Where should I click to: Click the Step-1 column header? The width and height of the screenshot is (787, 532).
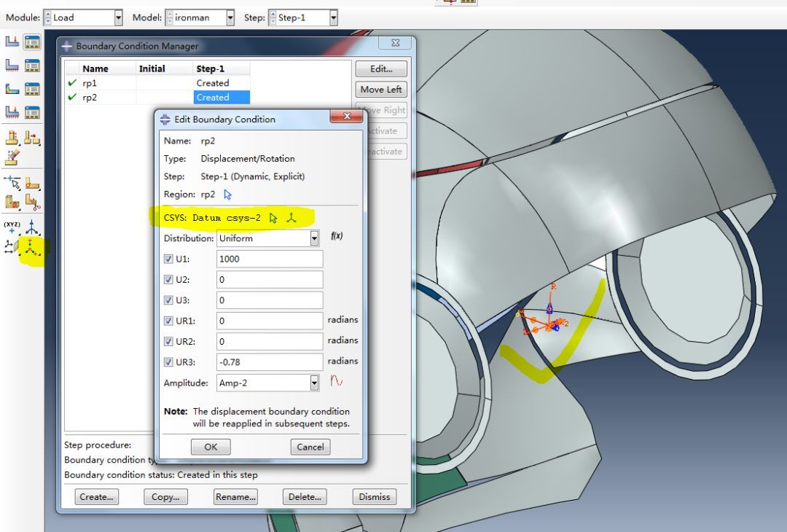(211, 69)
